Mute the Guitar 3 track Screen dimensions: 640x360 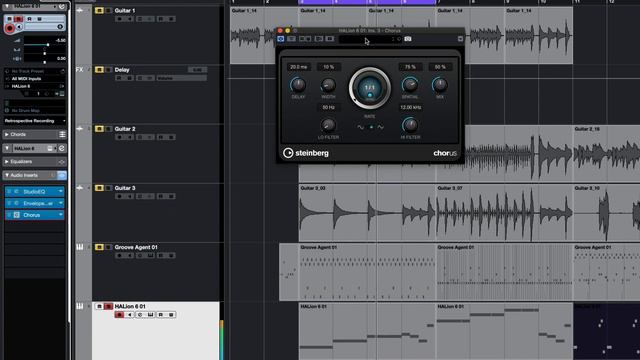pos(99,188)
